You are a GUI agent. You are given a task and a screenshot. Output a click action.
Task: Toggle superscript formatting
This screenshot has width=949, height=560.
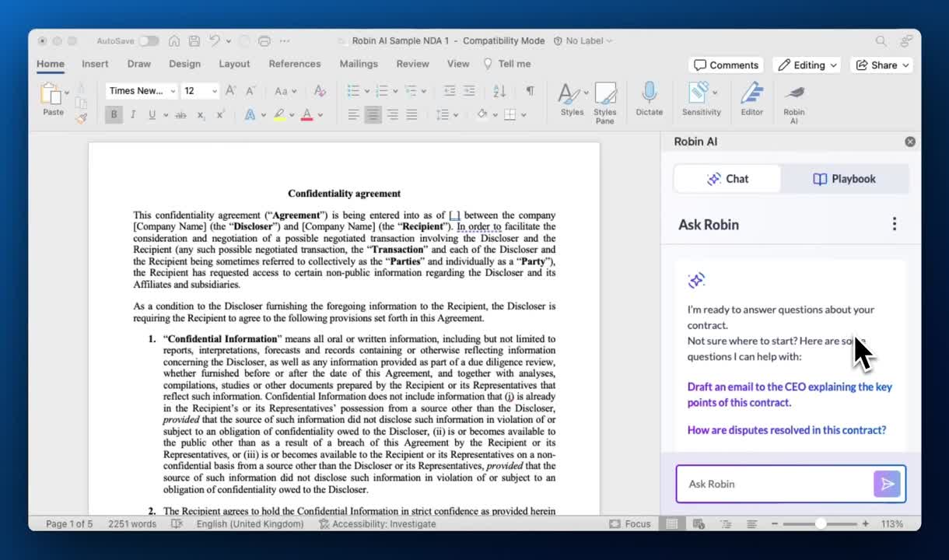coord(220,115)
